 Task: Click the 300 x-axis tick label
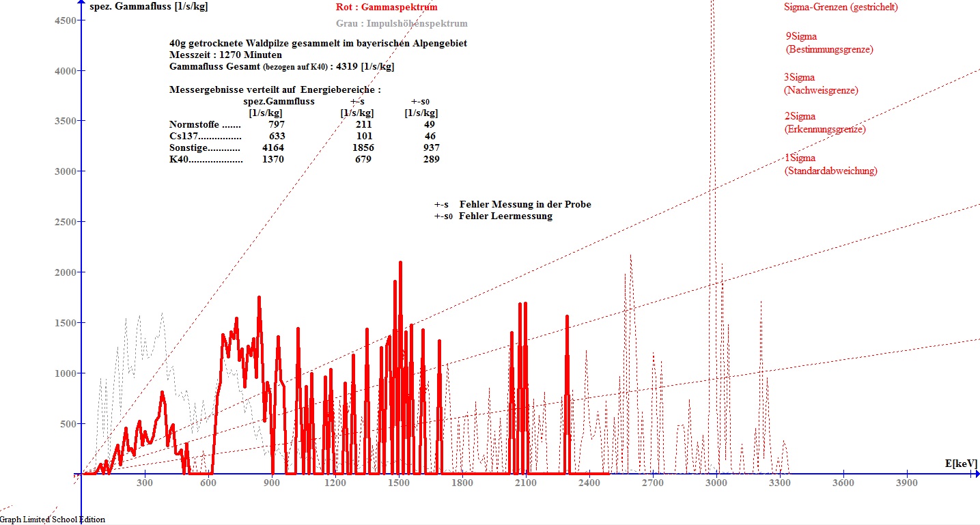(145, 483)
